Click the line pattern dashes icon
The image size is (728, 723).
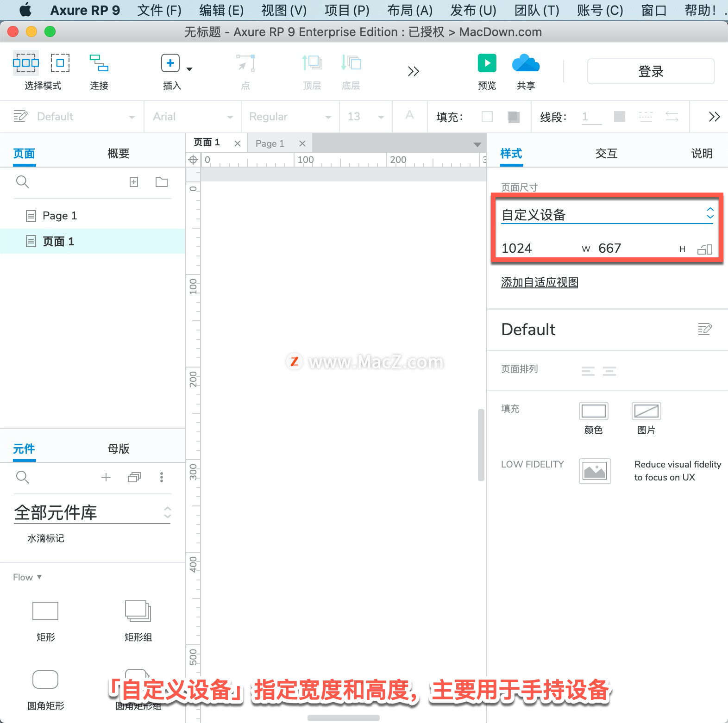(646, 117)
